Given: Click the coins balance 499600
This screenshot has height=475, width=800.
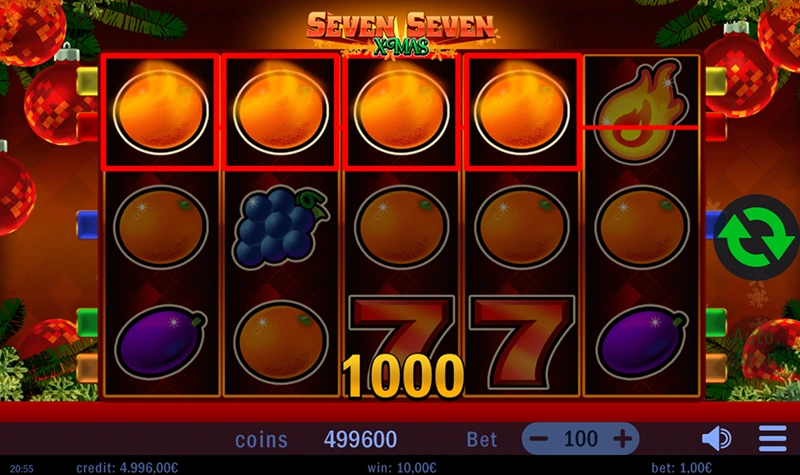Looking at the screenshot, I should (360, 439).
